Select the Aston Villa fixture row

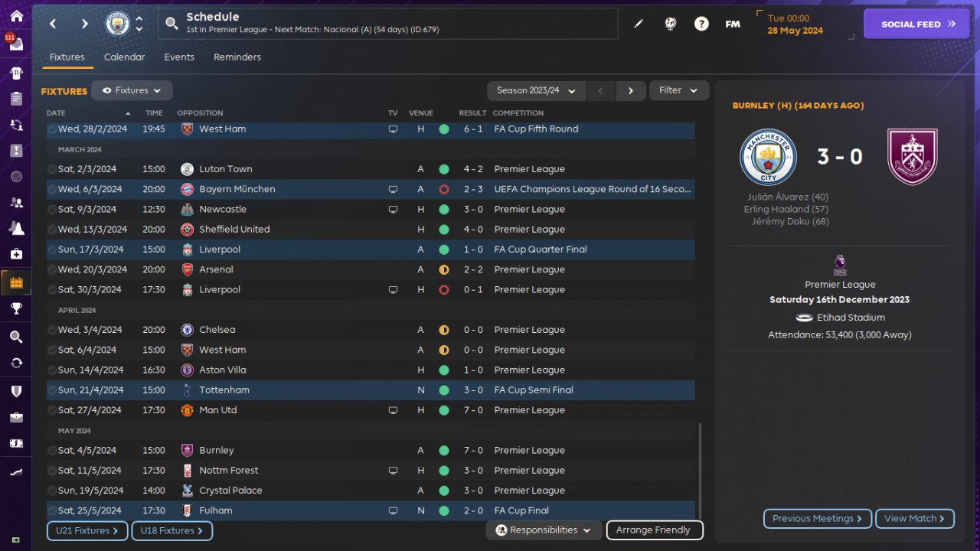click(x=371, y=370)
